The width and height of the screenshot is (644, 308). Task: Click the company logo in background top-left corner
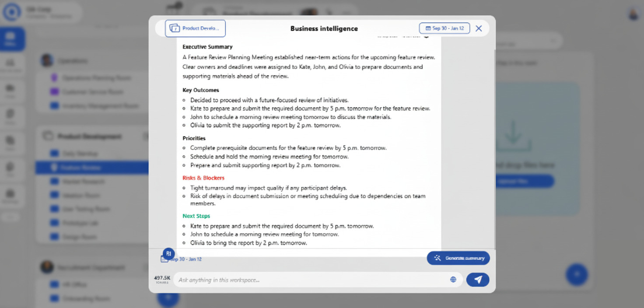pos(12,12)
